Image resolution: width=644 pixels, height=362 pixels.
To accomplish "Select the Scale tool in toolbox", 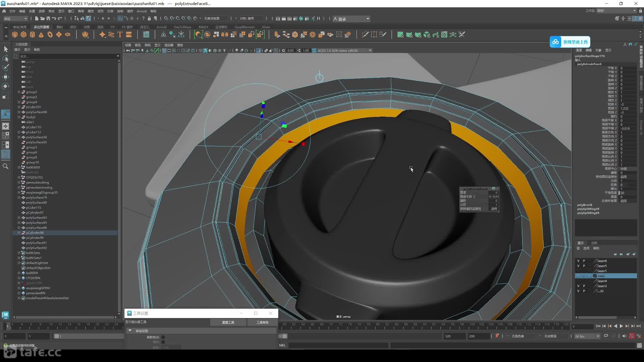I will pyautogui.click(x=6, y=96).
